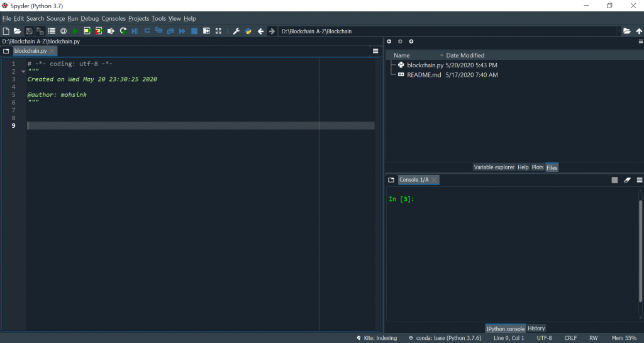Switch to the Variable explorer tab
644x343 pixels.
[x=494, y=167]
